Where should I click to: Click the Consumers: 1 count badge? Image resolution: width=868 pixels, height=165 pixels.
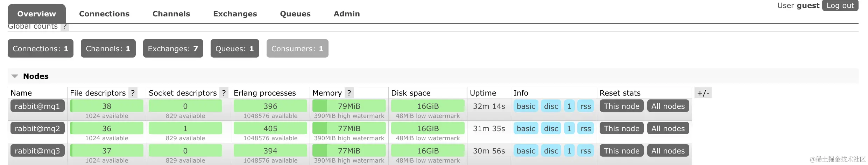(297, 48)
